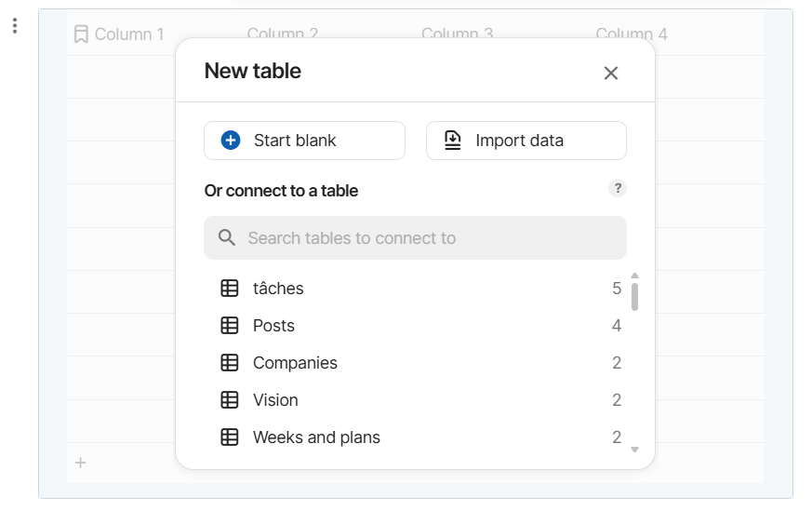Click the table list scrollbar thumb
This screenshot has height=511, width=812.
point(634,296)
